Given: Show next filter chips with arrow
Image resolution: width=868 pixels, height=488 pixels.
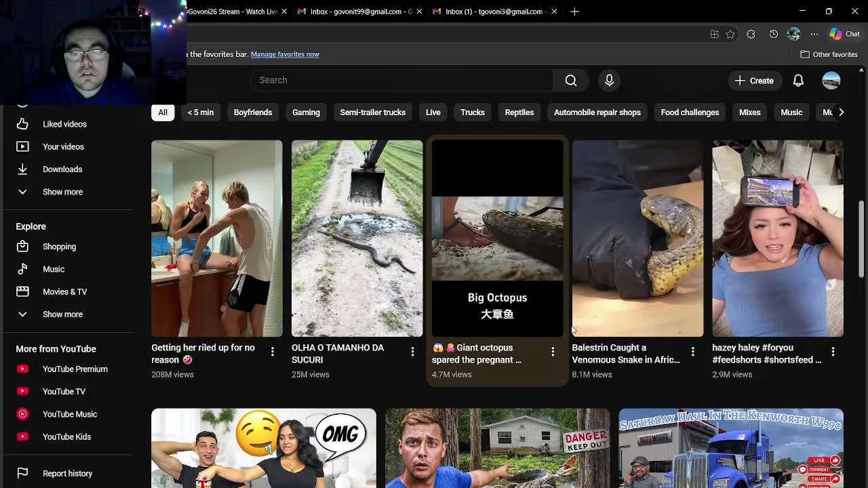Looking at the screenshot, I should click(841, 113).
